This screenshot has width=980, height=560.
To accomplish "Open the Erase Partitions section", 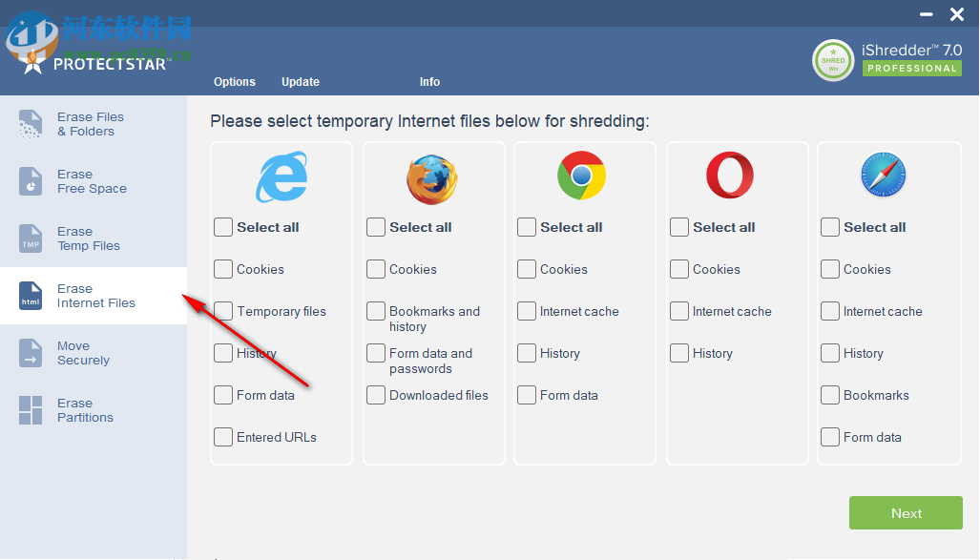I will pyautogui.click(x=85, y=410).
